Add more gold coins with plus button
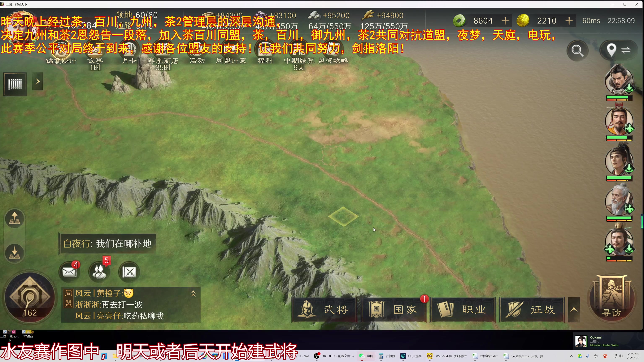Image resolution: width=644 pixels, height=362 pixels. click(569, 21)
